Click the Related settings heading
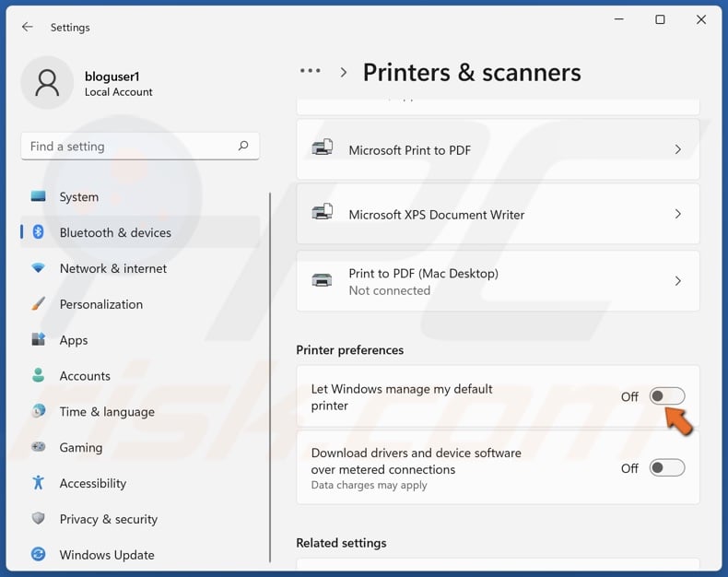Image resolution: width=728 pixels, height=577 pixels. (x=341, y=543)
